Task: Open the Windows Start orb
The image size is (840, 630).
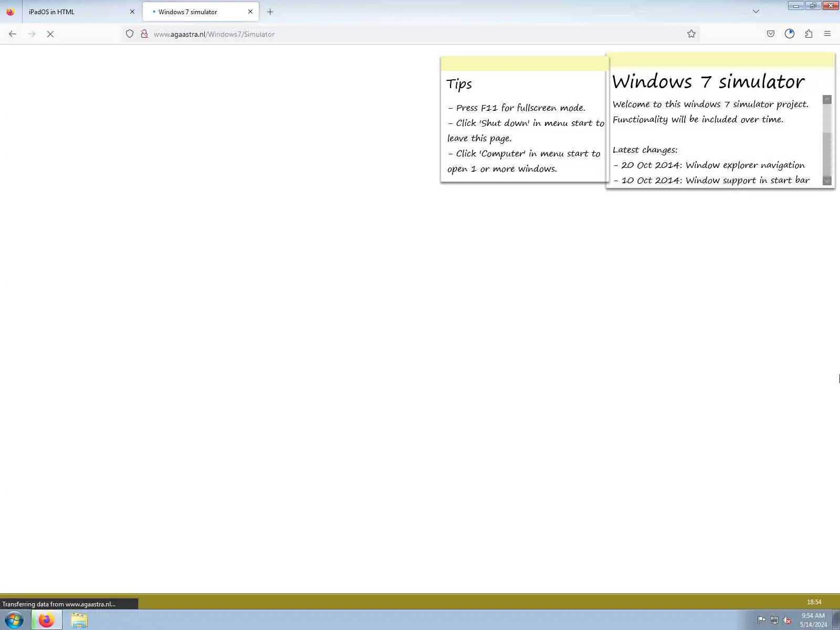Action: coord(14,620)
